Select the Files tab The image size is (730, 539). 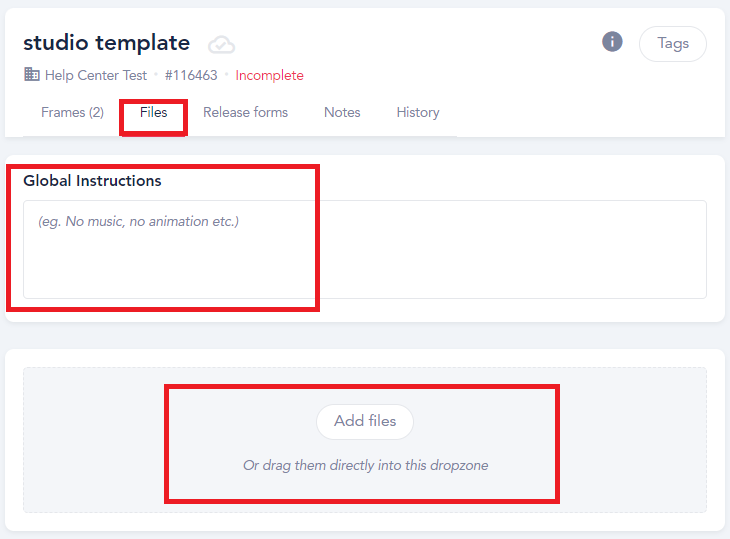(x=154, y=113)
